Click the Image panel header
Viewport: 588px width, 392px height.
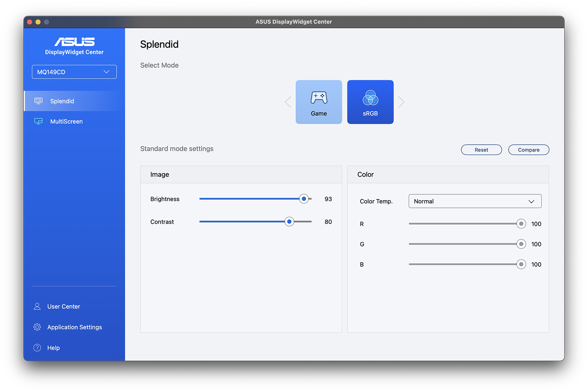coord(241,175)
